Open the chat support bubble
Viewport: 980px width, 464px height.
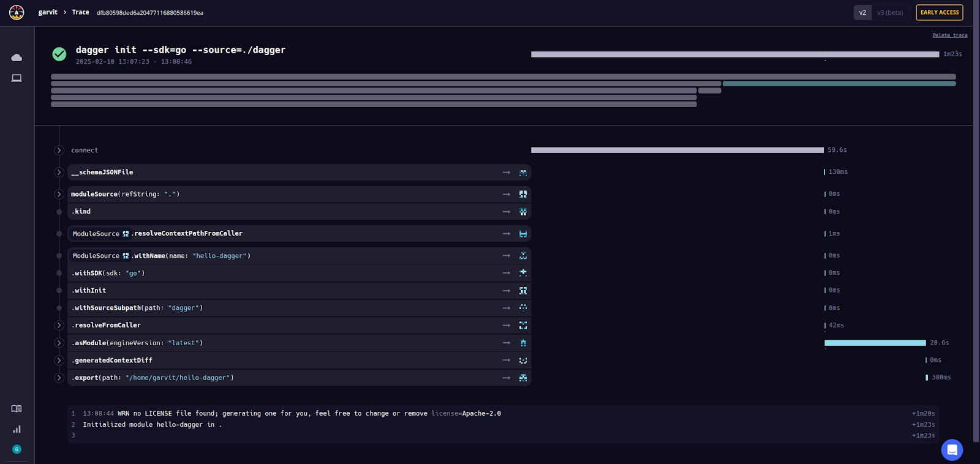[952, 450]
